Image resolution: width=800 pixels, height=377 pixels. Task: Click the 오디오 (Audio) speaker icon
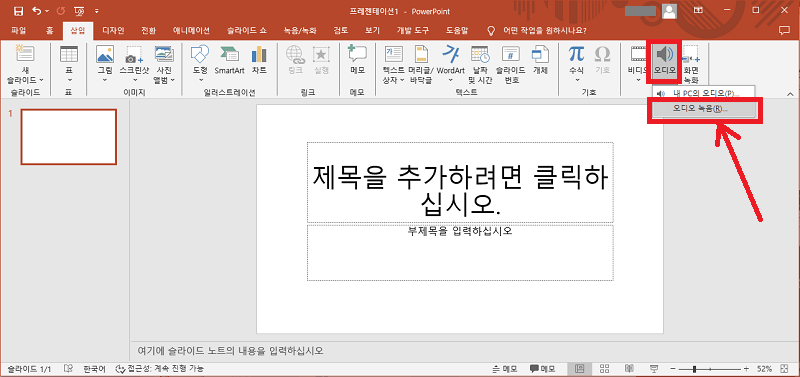click(665, 54)
